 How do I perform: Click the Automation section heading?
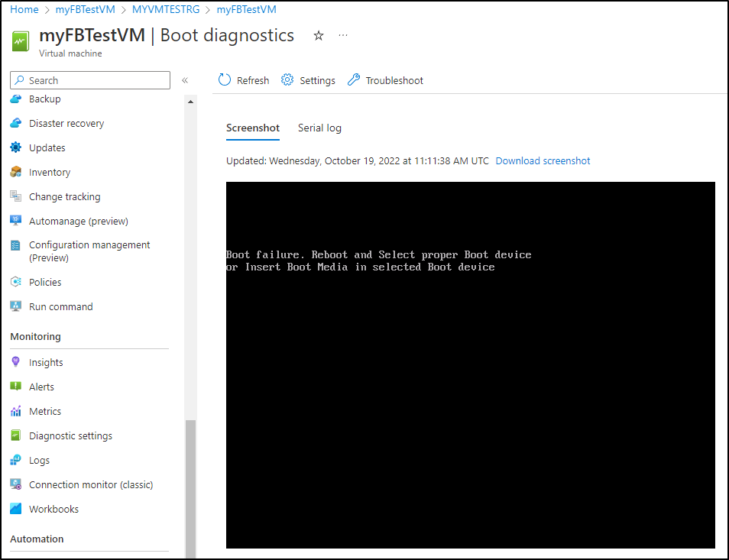click(37, 539)
